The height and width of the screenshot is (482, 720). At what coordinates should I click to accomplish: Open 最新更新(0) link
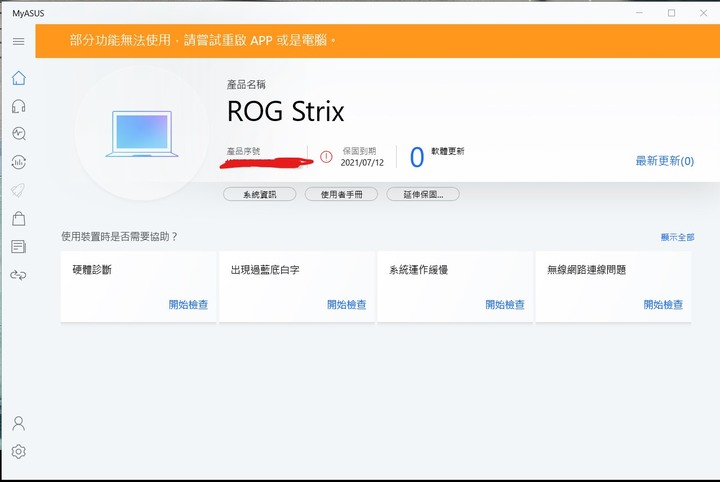[x=664, y=161]
